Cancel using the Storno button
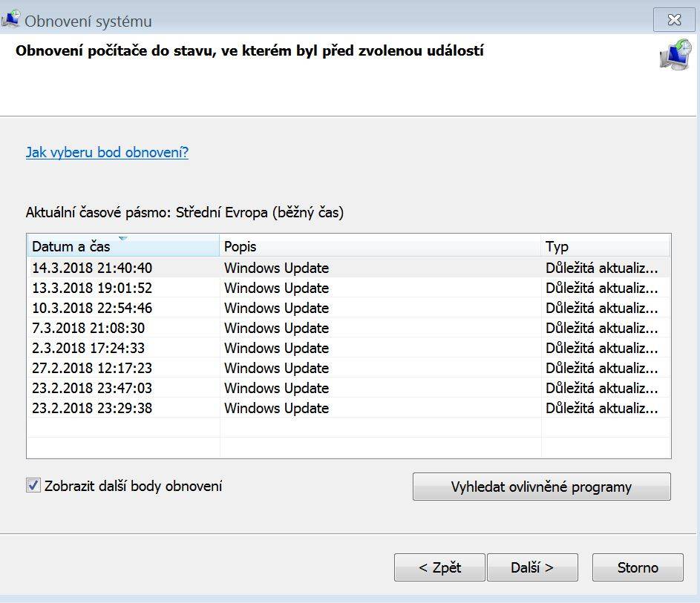 [x=638, y=567]
